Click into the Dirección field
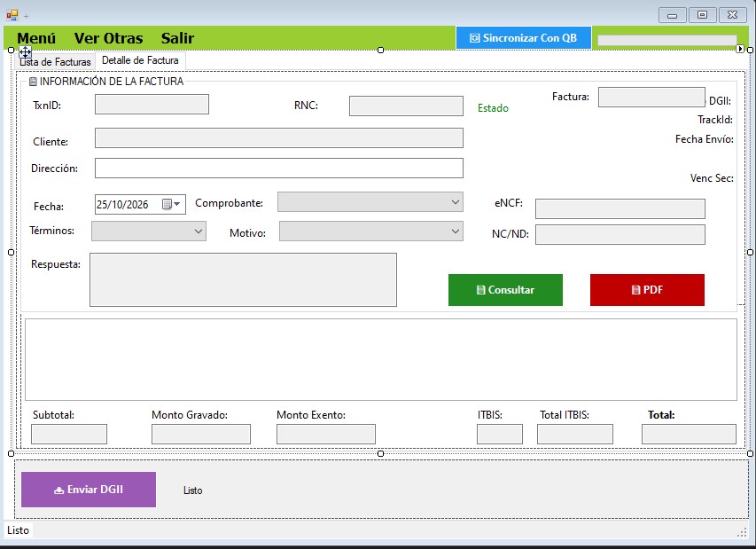Image resolution: width=756 pixels, height=549 pixels. (x=278, y=168)
